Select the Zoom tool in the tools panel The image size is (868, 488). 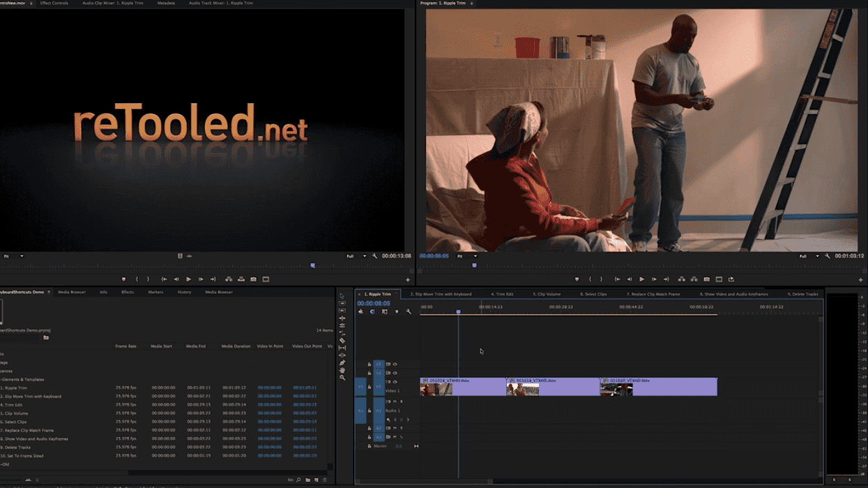pyautogui.click(x=342, y=377)
